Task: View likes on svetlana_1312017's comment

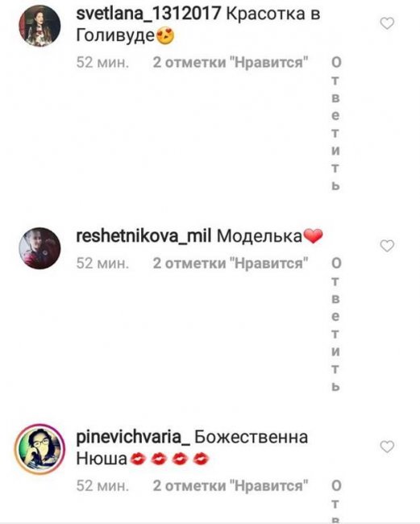Action: point(231,63)
